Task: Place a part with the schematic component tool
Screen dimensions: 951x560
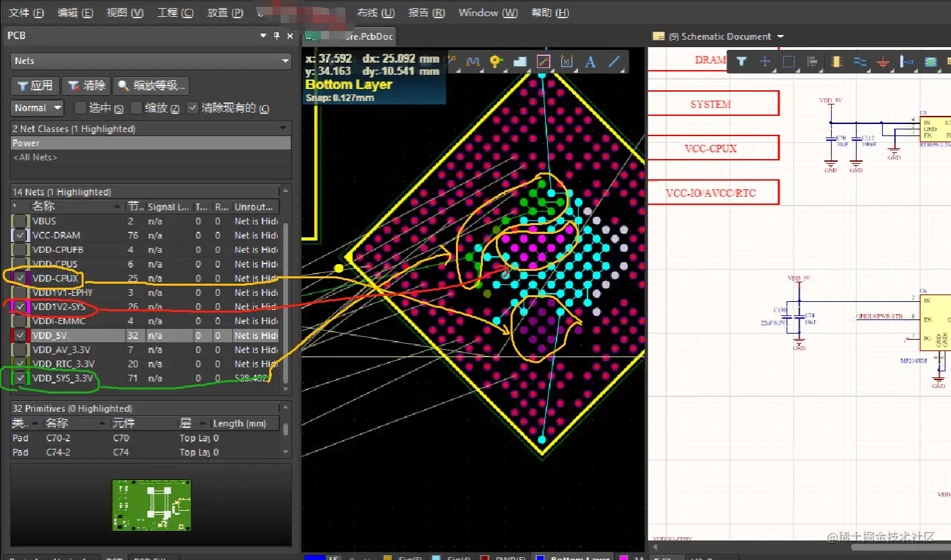Action: [x=836, y=61]
